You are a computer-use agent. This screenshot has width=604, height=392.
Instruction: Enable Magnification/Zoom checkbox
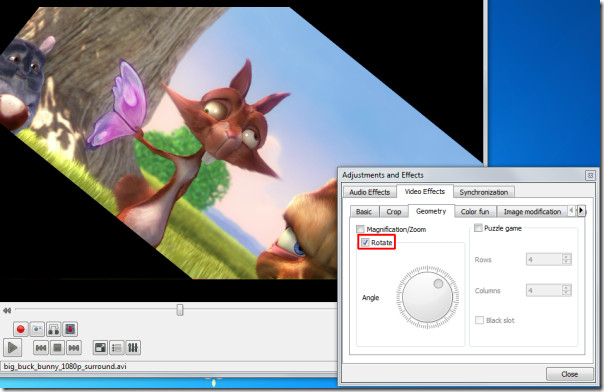tap(360, 229)
